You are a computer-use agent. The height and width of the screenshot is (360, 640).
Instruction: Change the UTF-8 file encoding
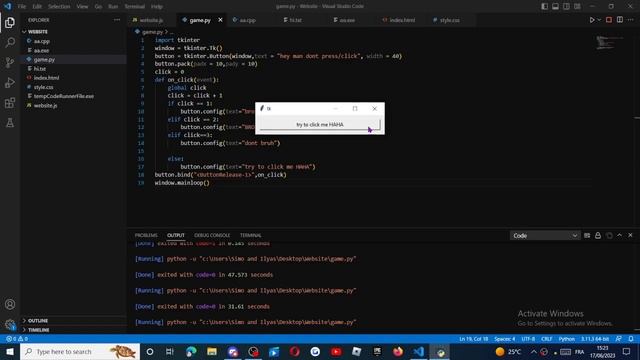[528, 339]
